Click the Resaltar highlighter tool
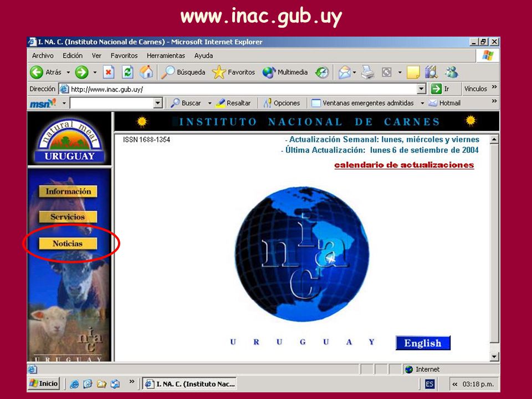Image resolution: width=532 pixels, height=399 pixels. pyautogui.click(x=233, y=103)
